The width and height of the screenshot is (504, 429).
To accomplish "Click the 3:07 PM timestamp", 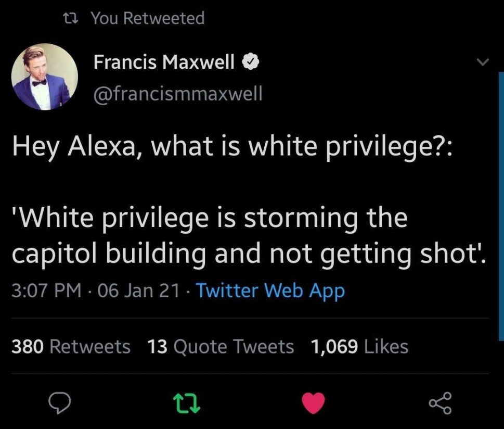I will pos(46,291).
